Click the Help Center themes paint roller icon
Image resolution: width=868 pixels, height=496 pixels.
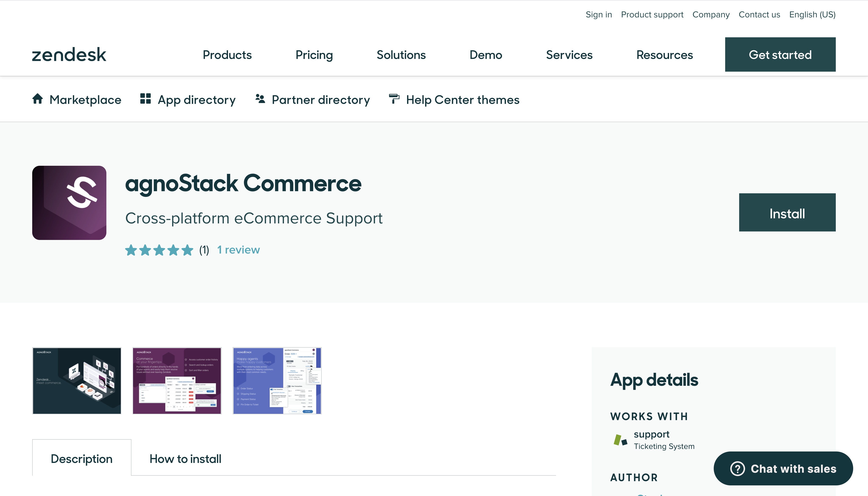394,99
